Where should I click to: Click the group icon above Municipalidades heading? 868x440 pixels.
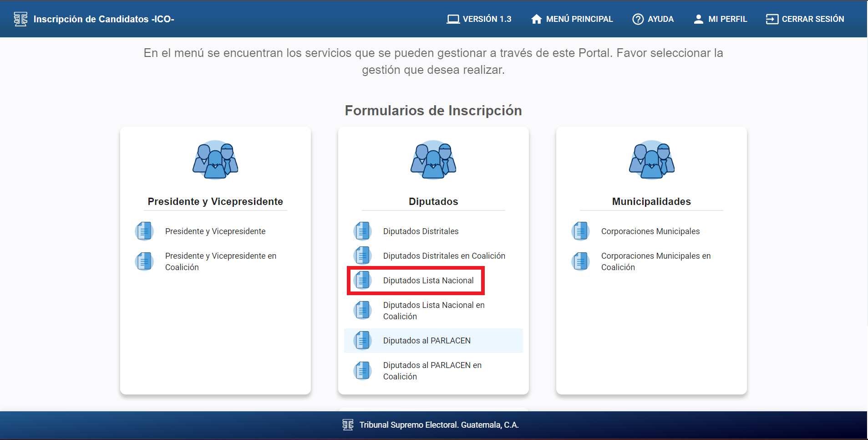(651, 160)
